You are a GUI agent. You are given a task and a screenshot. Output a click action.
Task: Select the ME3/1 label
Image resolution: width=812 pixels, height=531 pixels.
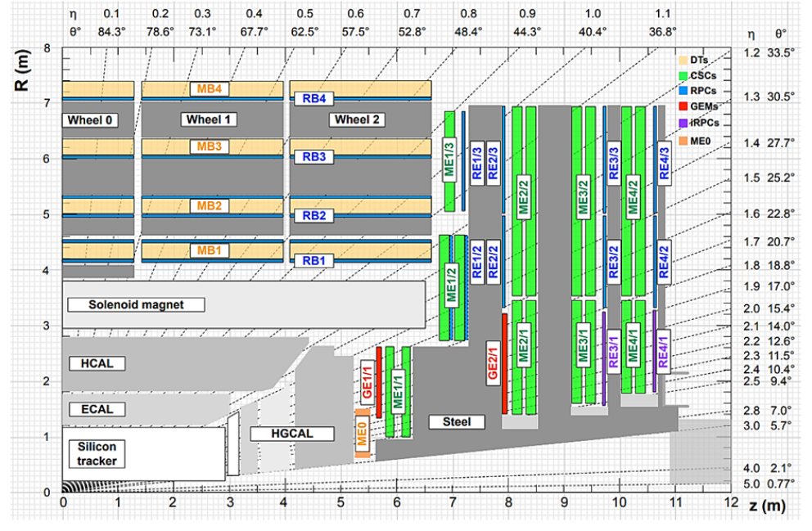click(x=583, y=344)
